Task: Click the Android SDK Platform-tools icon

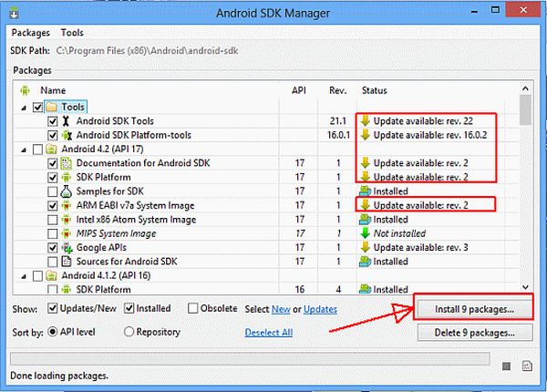Action: (x=67, y=135)
